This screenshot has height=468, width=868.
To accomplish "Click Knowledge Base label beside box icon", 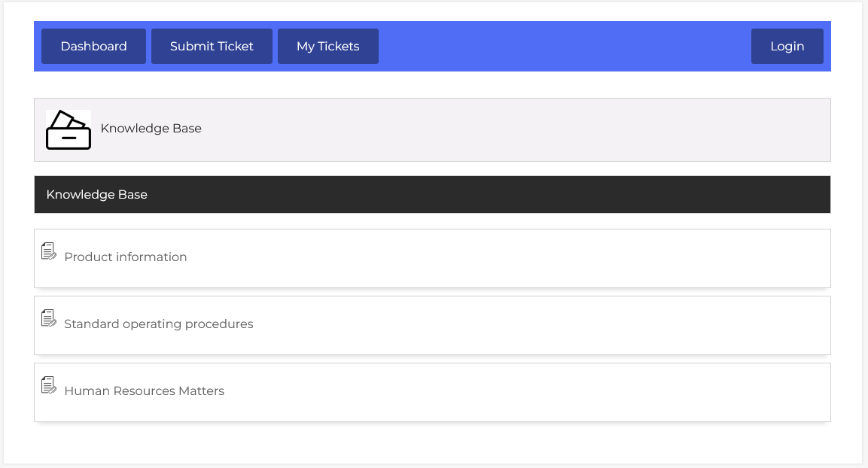I will pos(151,129).
